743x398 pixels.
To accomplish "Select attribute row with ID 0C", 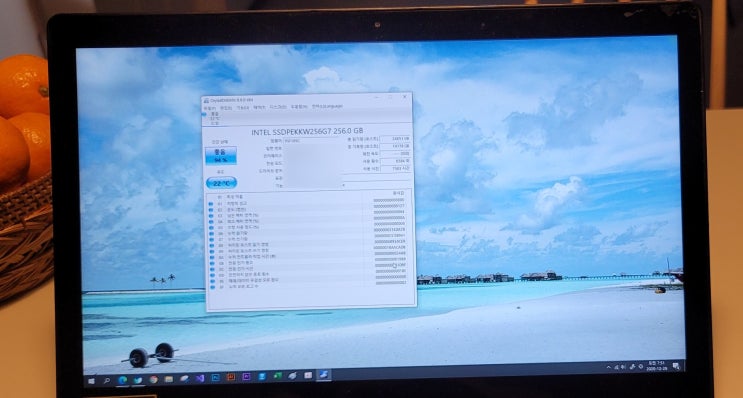I will pyautogui.click(x=309, y=268).
